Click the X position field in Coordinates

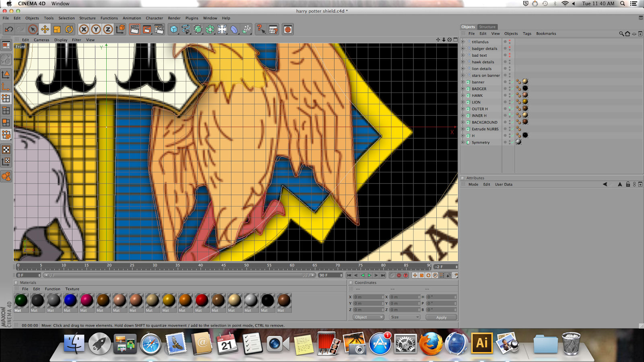click(368, 297)
